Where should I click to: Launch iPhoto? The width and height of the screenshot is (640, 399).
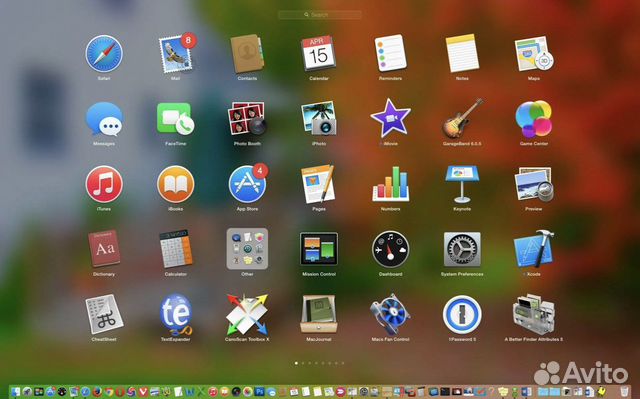click(319, 119)
